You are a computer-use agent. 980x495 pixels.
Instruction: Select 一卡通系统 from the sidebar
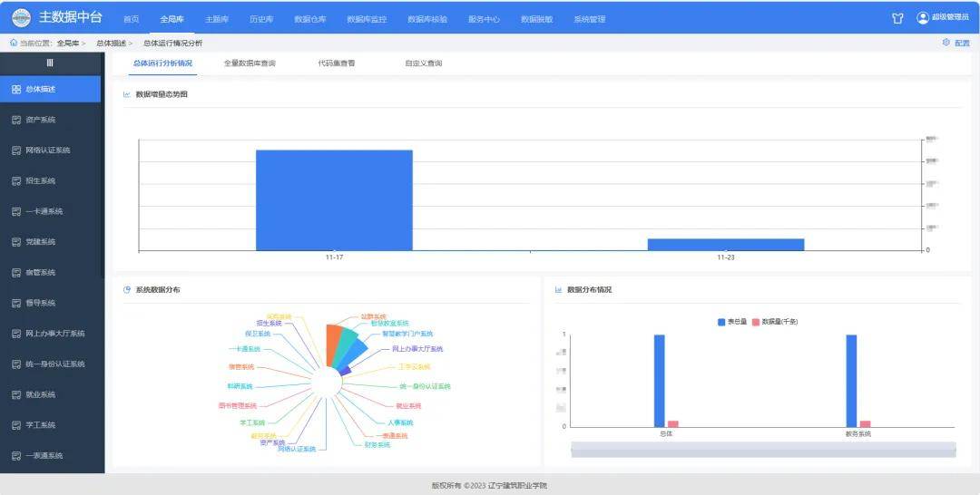click(x=44, y=211)
